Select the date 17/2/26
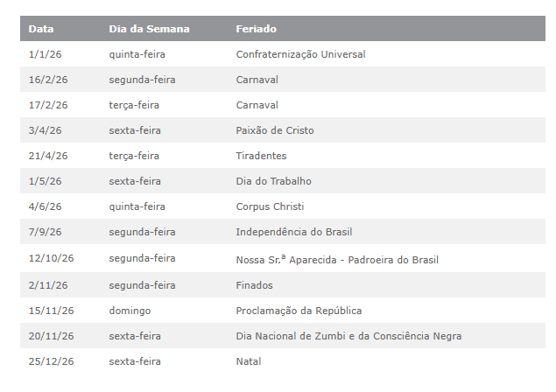The image size is (556, 392). [x=48, y=105]
